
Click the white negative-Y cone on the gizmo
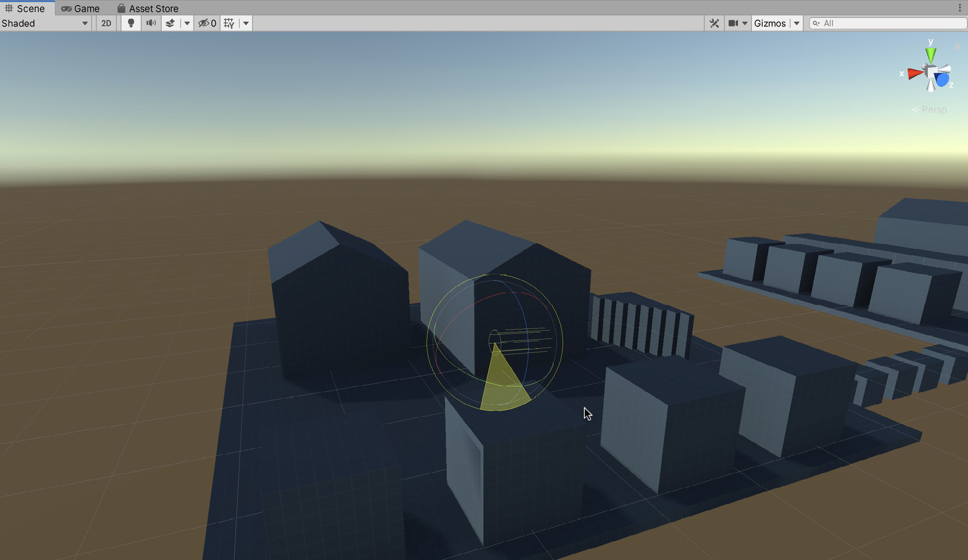[x=932, y=86]
